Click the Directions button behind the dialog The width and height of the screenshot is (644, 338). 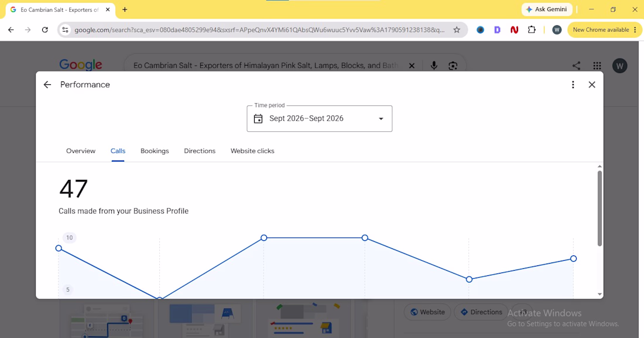(481, 312)
